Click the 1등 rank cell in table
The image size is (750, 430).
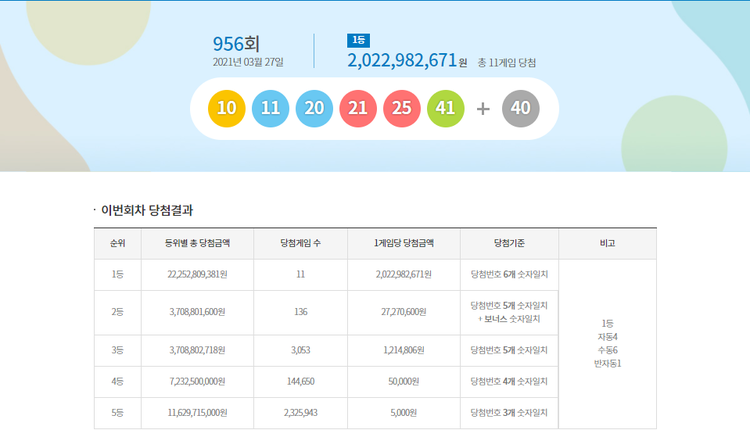(x=118, y=275)
